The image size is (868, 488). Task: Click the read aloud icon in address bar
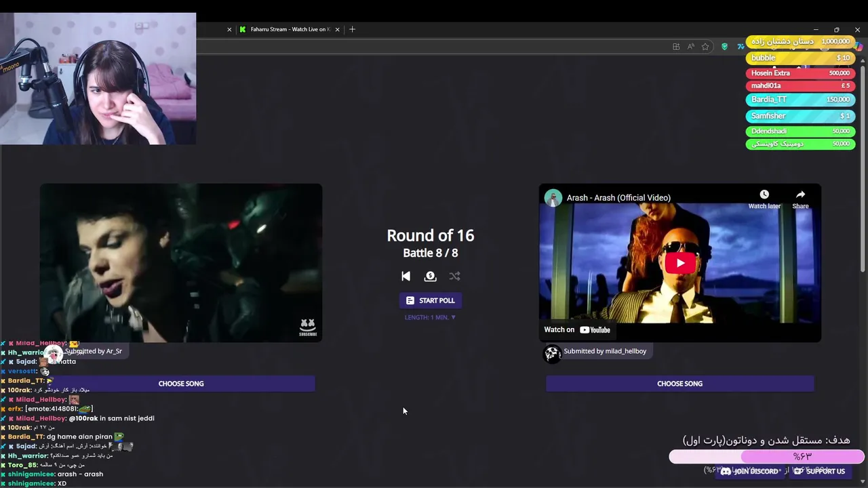690,46
